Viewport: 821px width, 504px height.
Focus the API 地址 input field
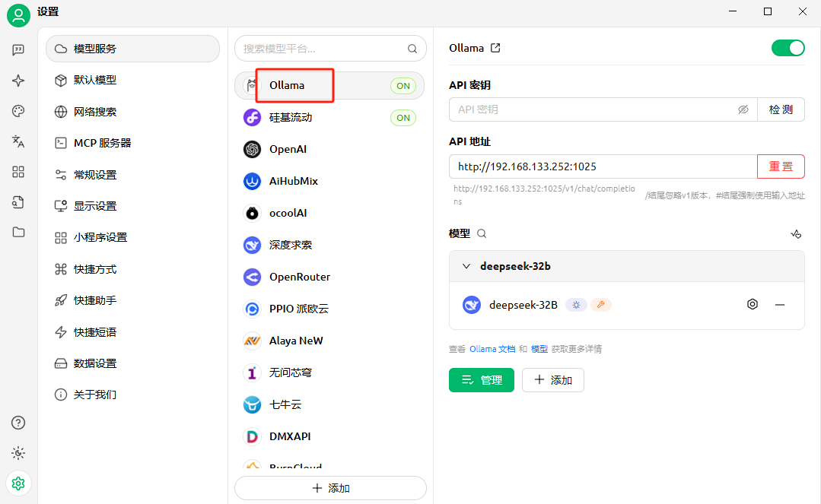click(x=603, y=166)
